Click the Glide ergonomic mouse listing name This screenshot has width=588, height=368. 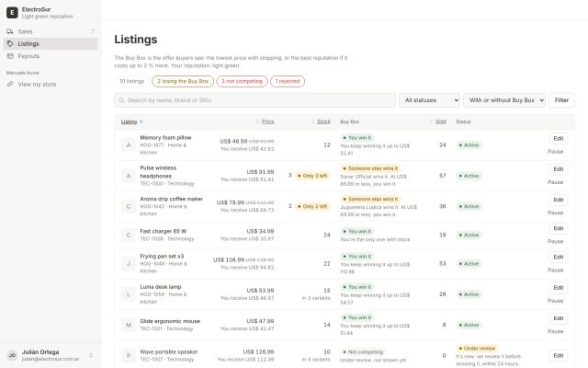click(x=170, y=321)
